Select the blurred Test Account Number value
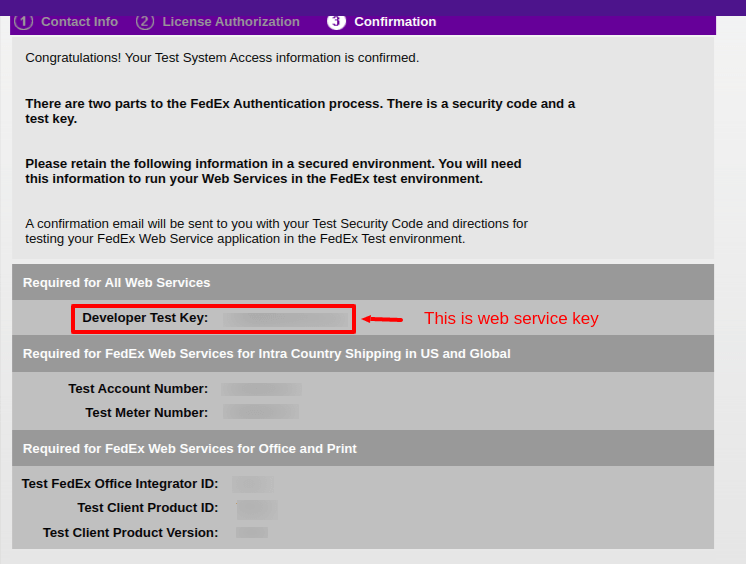 [x=261, y=389]
